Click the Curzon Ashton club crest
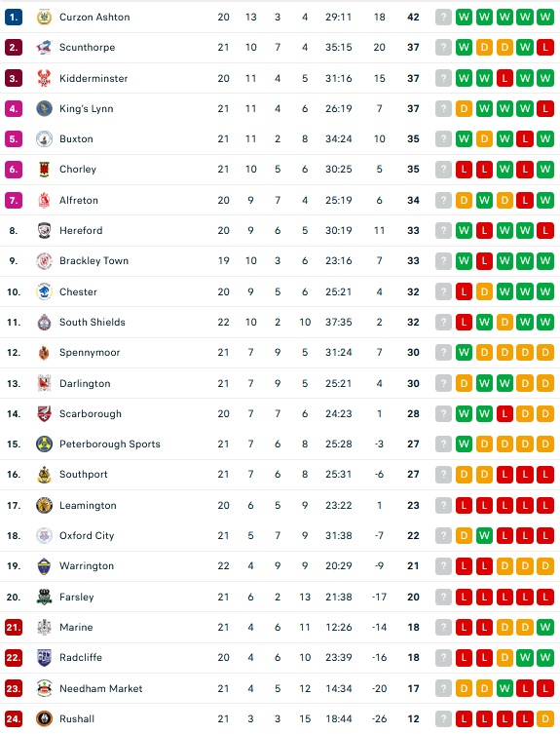 [x=44, y=18]
